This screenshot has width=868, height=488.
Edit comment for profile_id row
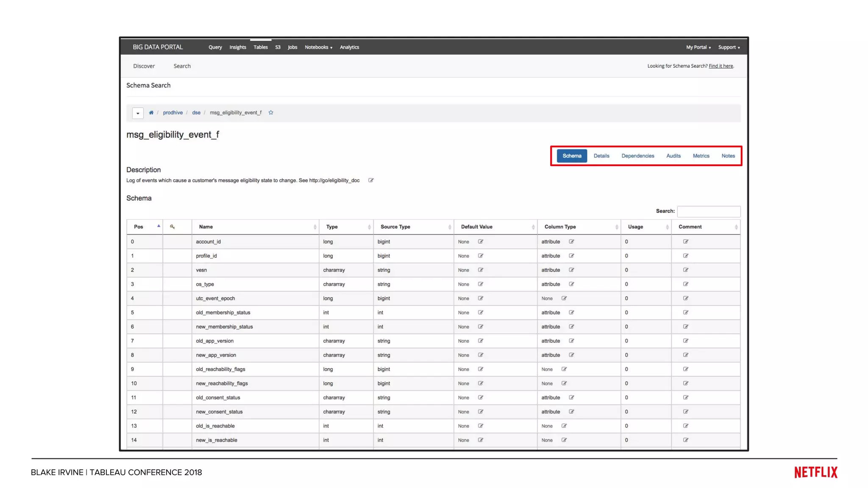[x=685, y=256]
